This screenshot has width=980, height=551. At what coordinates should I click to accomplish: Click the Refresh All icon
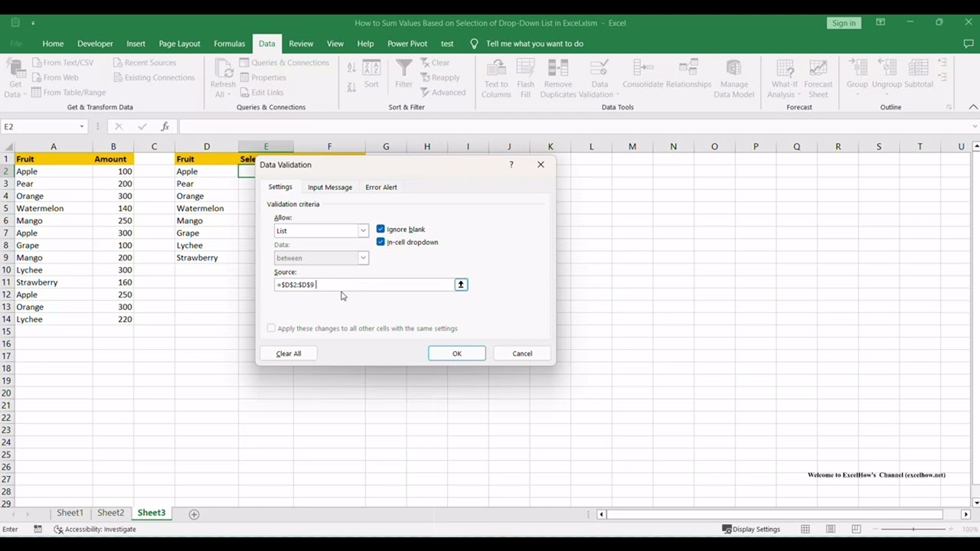click(223, 69)
